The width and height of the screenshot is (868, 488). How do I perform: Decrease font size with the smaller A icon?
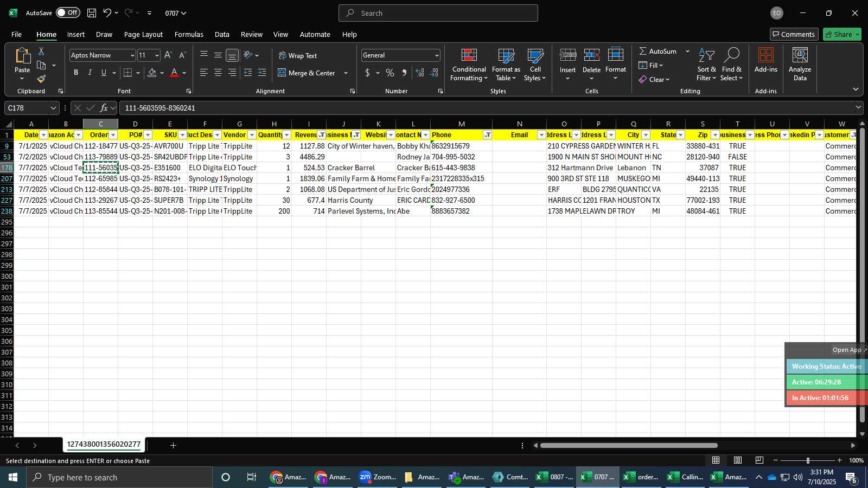182,55
